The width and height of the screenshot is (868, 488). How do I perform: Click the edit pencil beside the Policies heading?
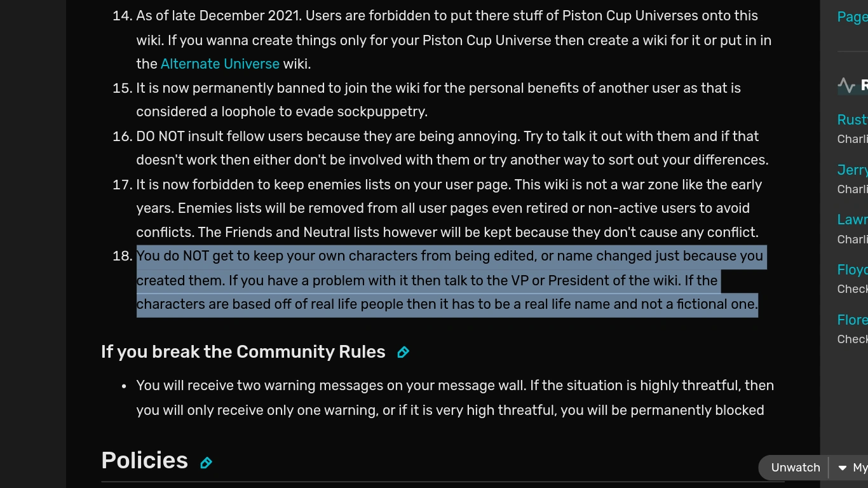pos(205,463)
